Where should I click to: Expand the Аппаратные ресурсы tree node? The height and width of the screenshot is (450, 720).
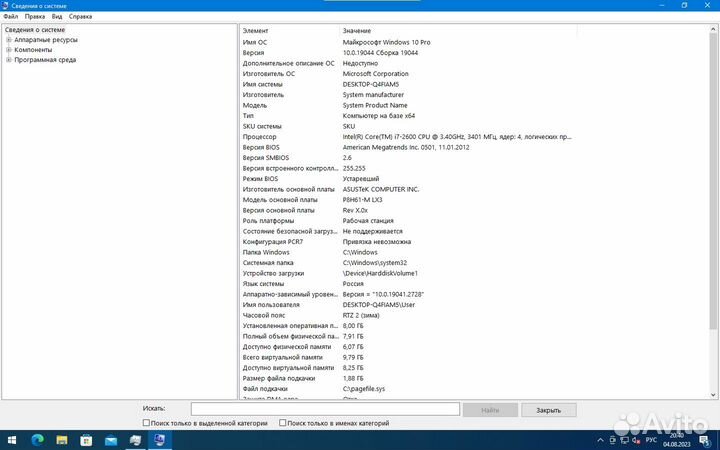point(9,40)
